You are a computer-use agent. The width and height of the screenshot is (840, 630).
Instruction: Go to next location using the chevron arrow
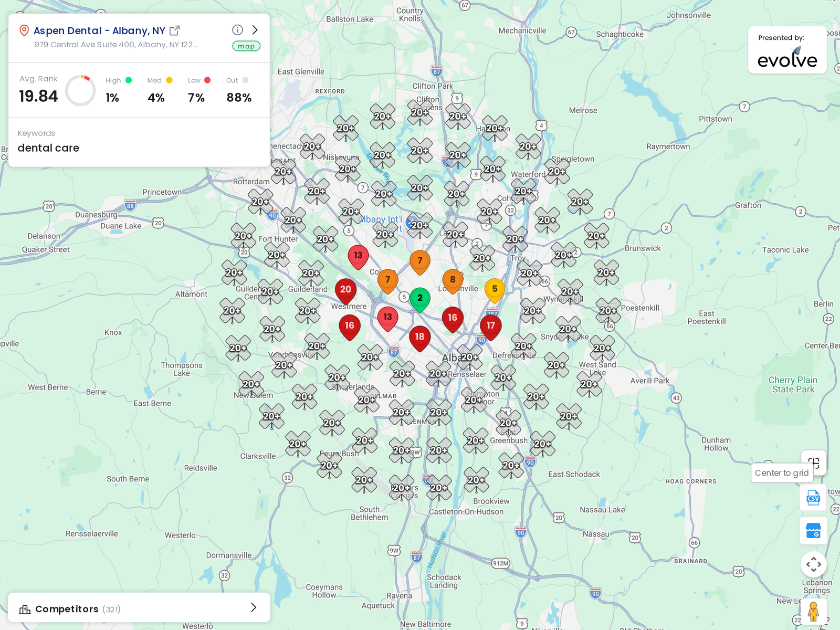pos(255,30)
